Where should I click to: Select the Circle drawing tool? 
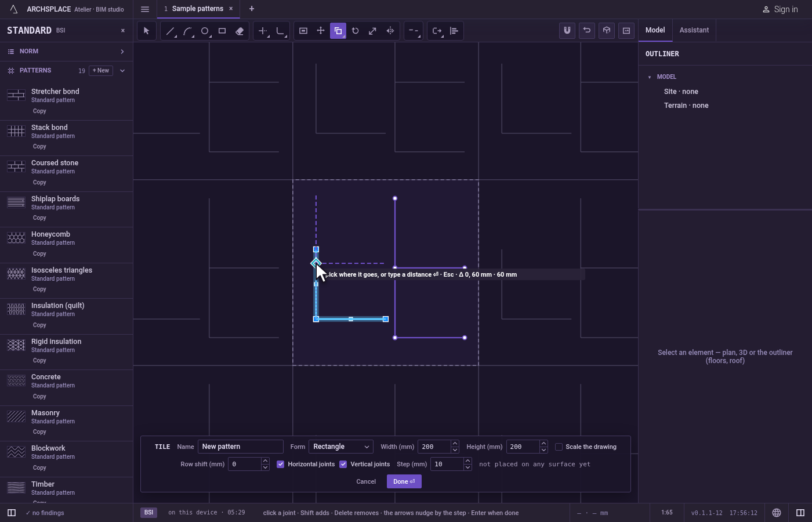tap(205, 31)
